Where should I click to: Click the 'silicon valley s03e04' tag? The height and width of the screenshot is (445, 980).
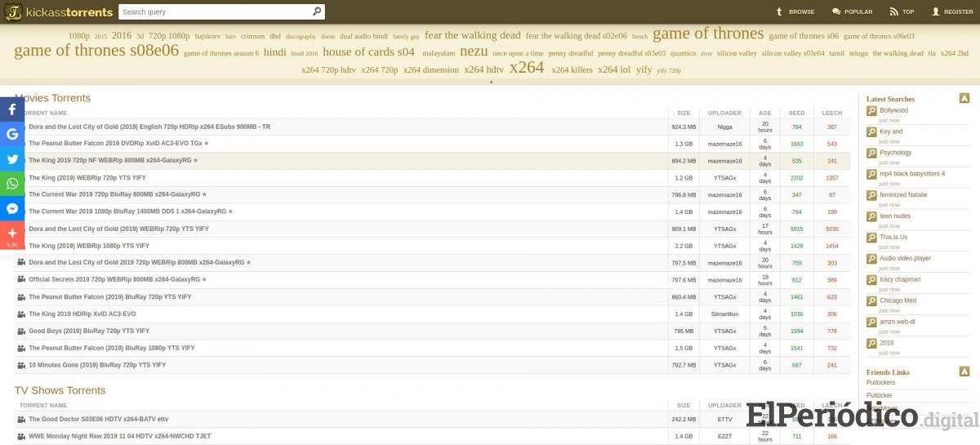793,53
